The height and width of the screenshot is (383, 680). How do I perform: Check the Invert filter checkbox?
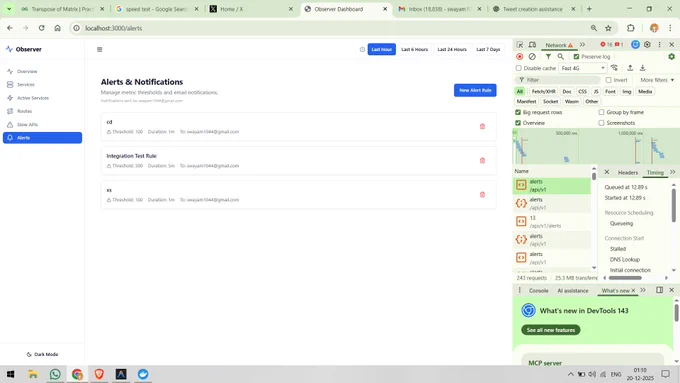pyautogui.click(x=608, y=80)
